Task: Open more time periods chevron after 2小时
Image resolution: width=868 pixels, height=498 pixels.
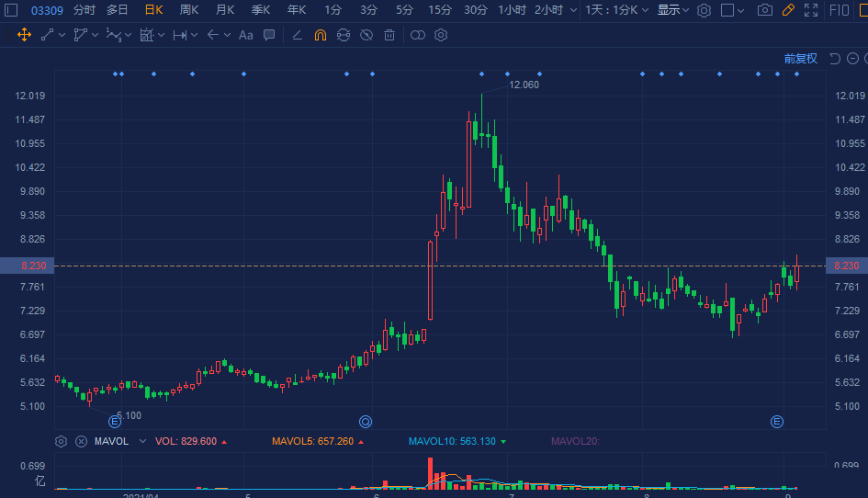Action: (573, 10)
